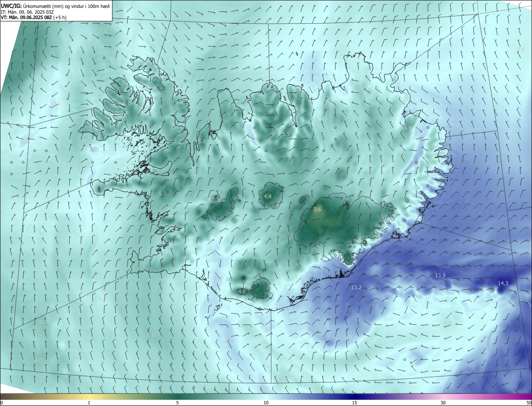Click the 10 tick on the color scale
This screenshot has width=532, height=406.
coord(266,403)
